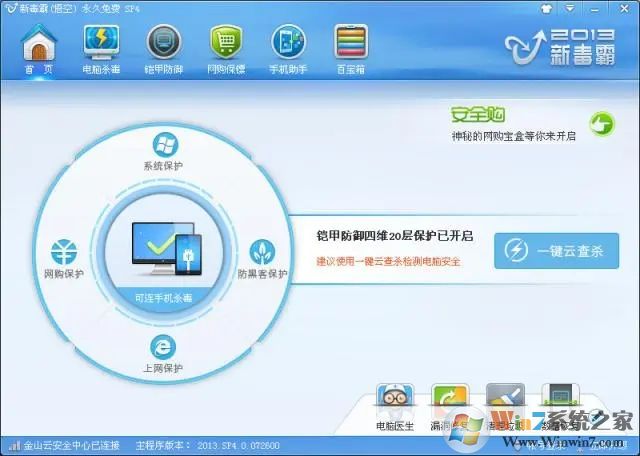Close the 新毒霸 window

pyautogui.click(x=624, y=9)
